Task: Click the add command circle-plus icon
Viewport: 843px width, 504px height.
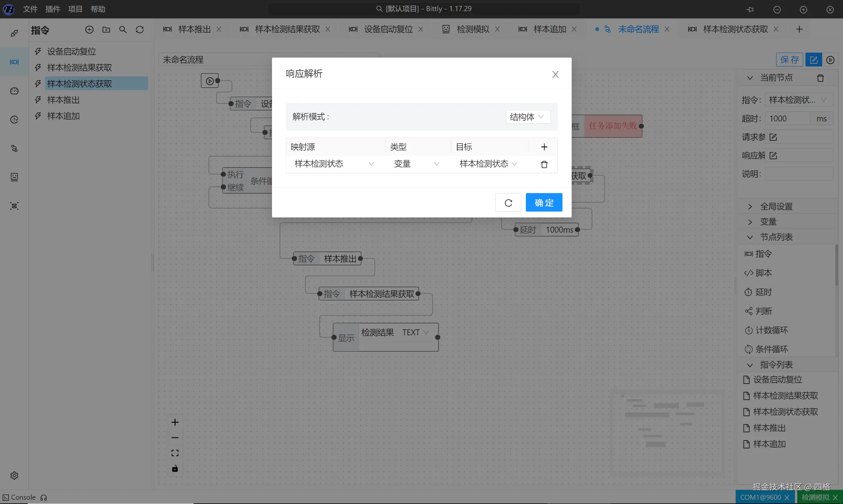Action: [89, 30]
